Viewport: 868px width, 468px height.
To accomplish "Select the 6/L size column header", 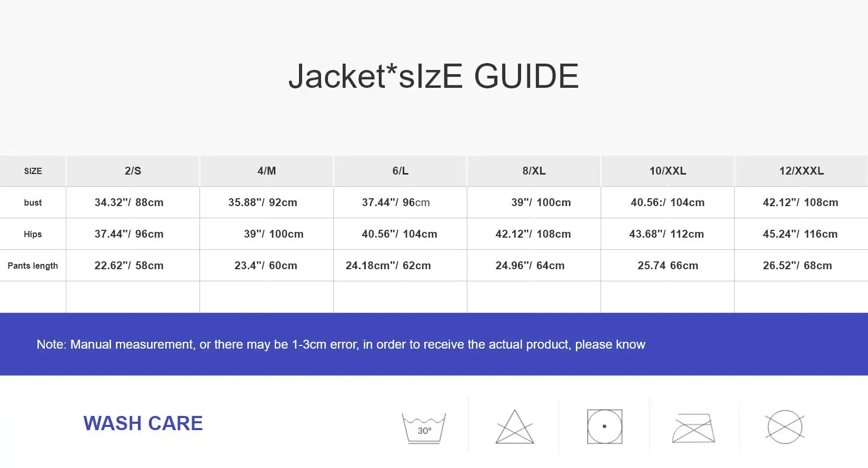I will click(x=400, y=171).
